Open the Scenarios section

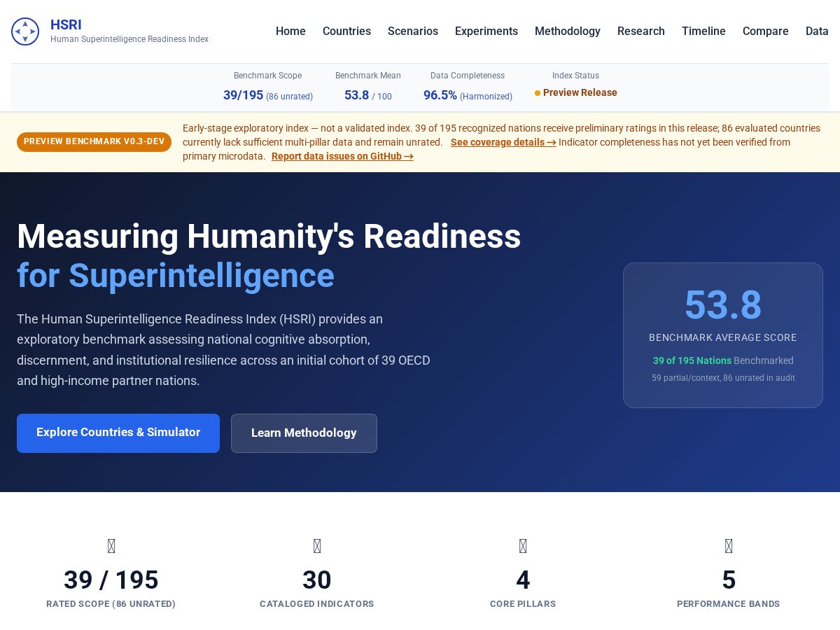pos(413,31)
